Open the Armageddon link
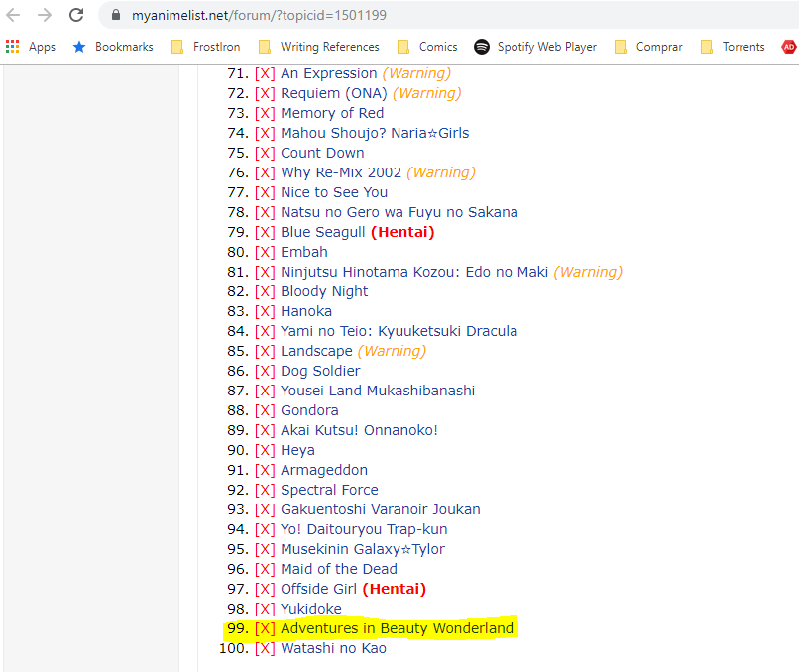This screenshot has height=672, width=799. click(324, 470)
